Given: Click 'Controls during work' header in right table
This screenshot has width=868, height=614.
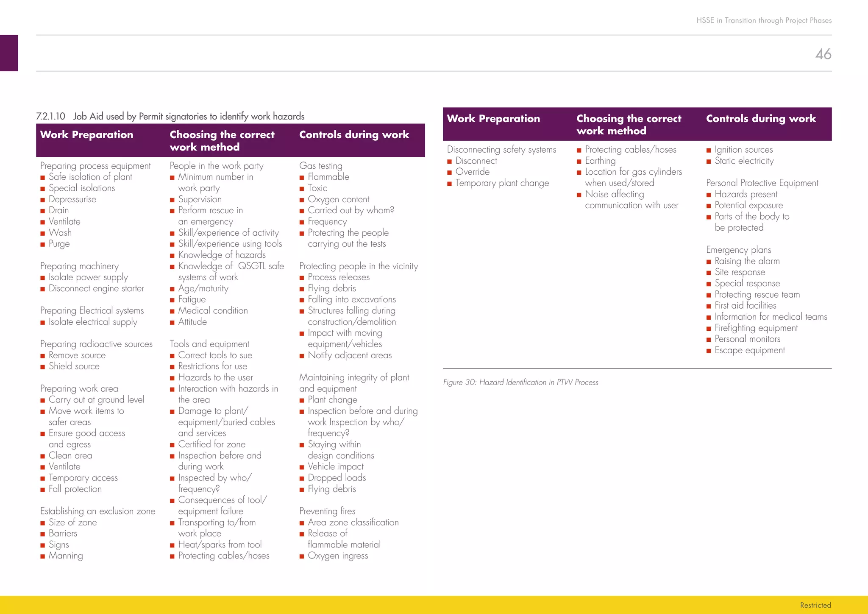Looking at the screenshot, I should click(761, 119).
